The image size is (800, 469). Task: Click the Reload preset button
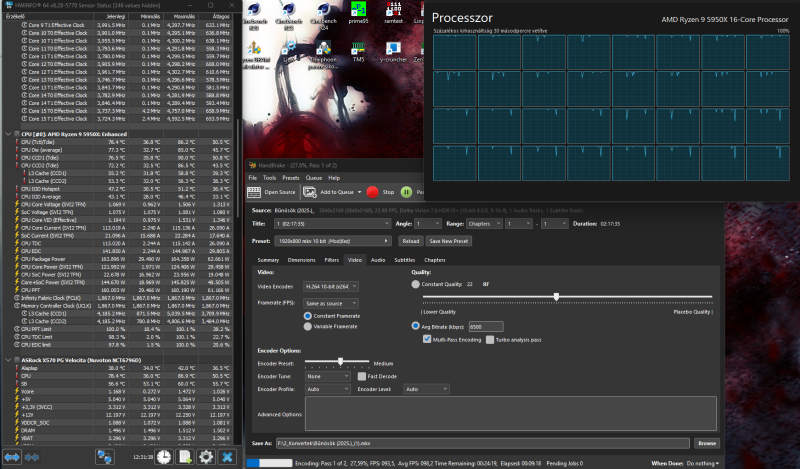411,241
